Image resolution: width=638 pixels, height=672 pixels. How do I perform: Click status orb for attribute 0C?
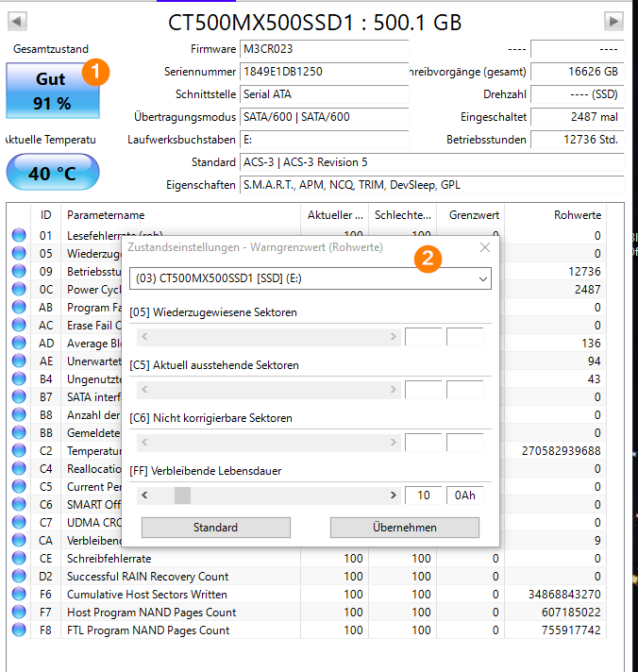coord(19,290)
